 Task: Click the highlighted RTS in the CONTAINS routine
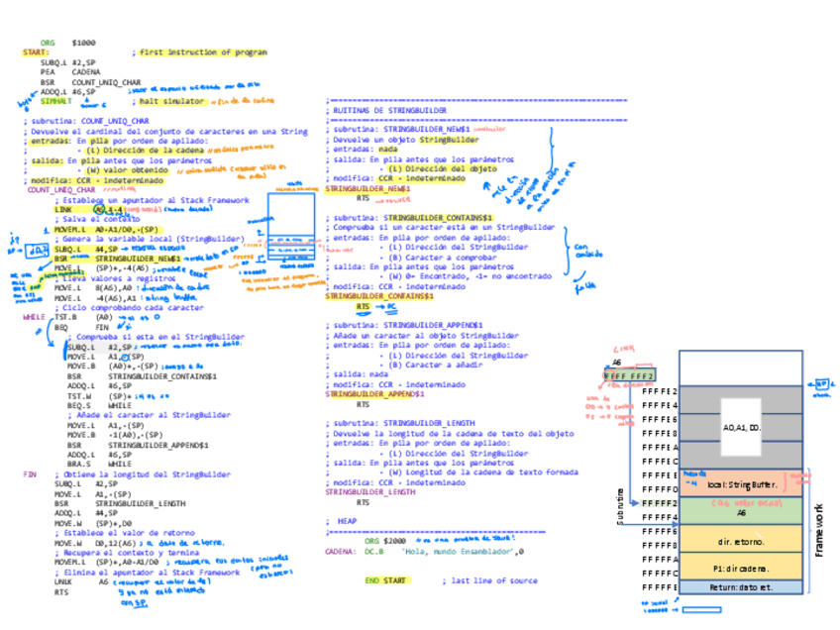click(365, 307)
